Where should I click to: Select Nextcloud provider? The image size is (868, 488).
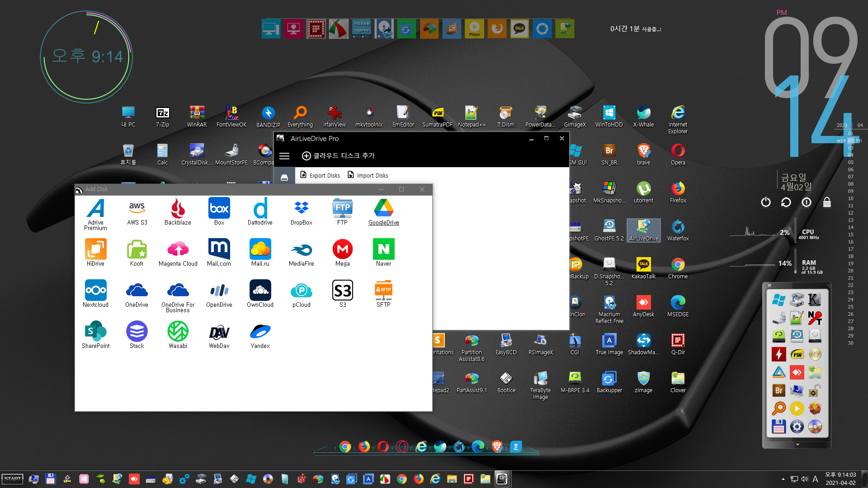[x=95, y=294]
